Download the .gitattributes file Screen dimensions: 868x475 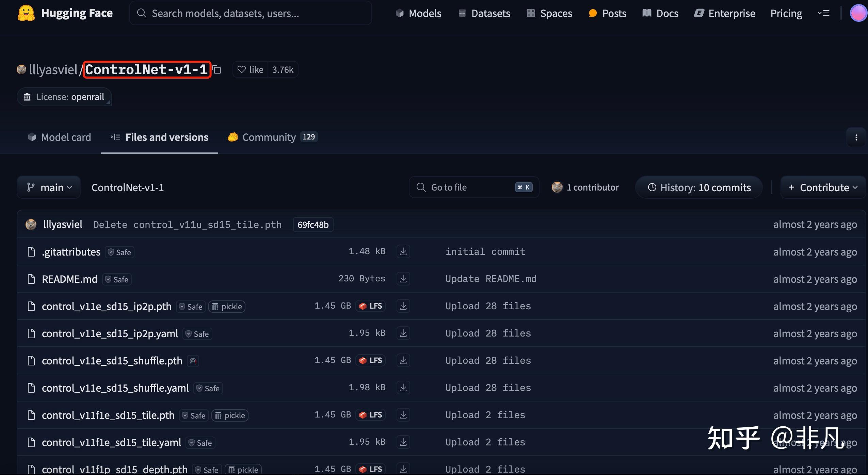click(x=403, y=252)
